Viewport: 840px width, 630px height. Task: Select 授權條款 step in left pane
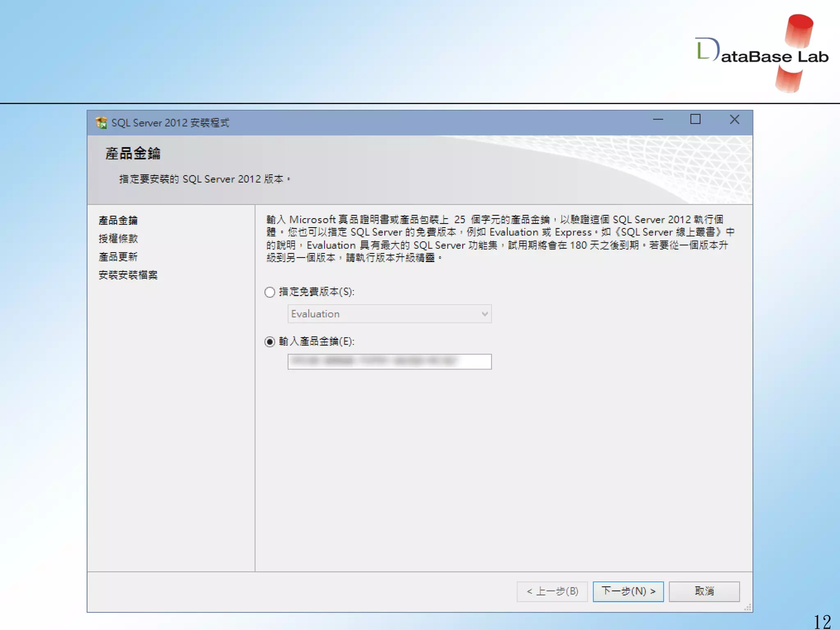coord(118,239)
